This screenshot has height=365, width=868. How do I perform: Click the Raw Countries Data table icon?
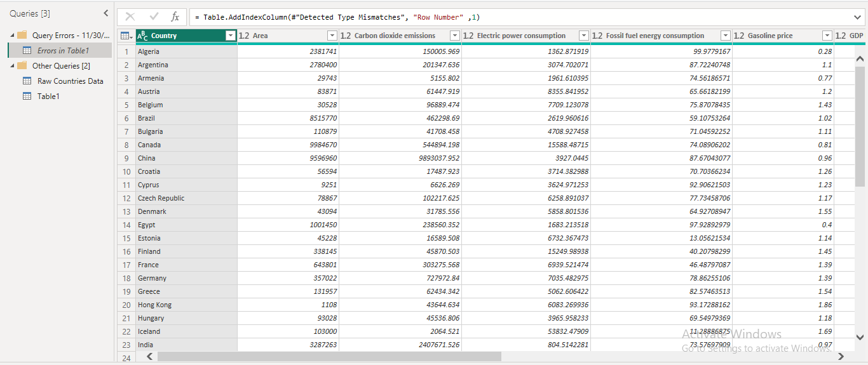coord(27,81)
